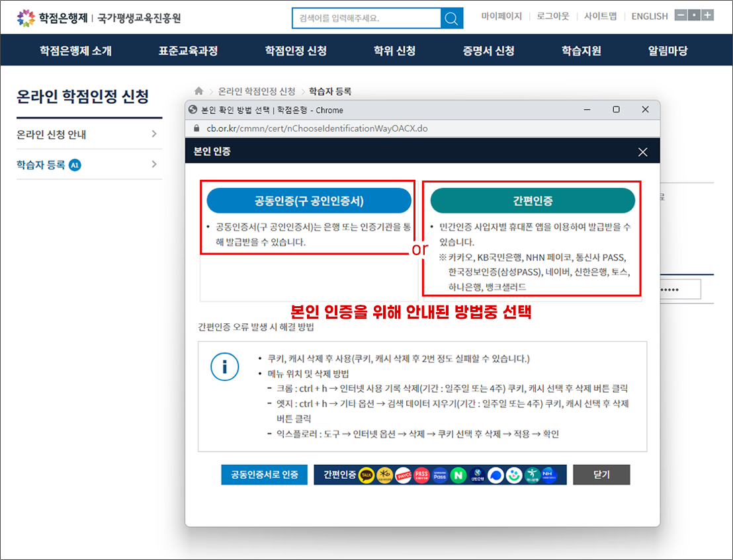Close the 본인 인증 dialog with X

coord(642,152)
